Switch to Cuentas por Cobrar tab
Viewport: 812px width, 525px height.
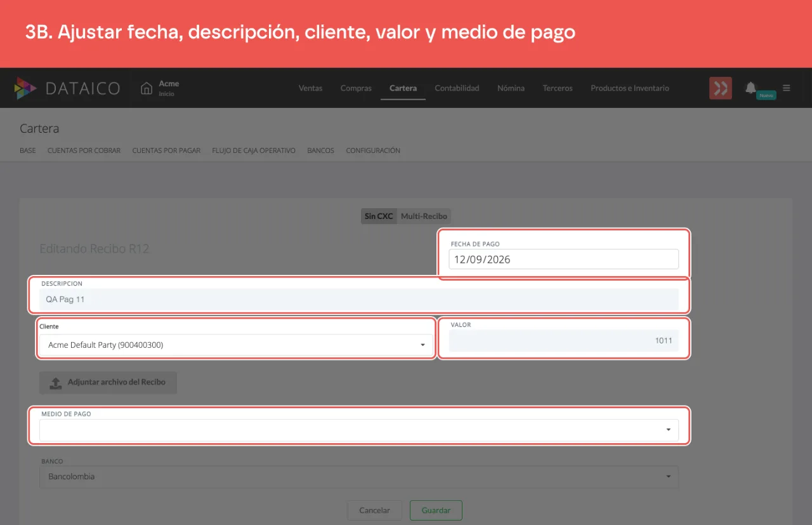pos(84,150)
